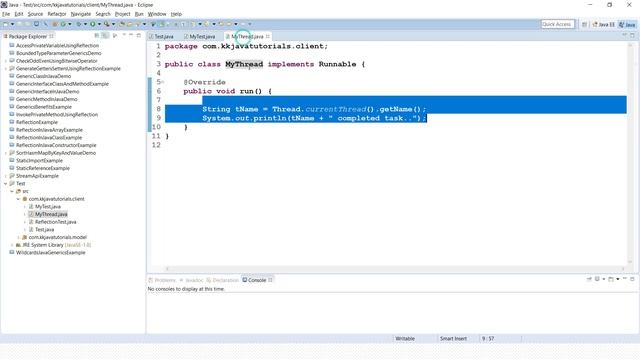
Task: Collapse the com.kkjavatutorials.client package
Action: tap(18, 199)
